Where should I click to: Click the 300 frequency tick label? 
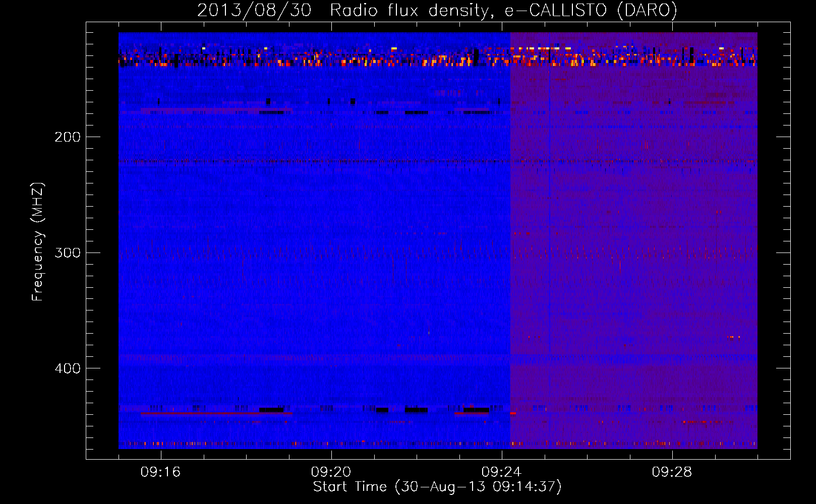point(68,253)
